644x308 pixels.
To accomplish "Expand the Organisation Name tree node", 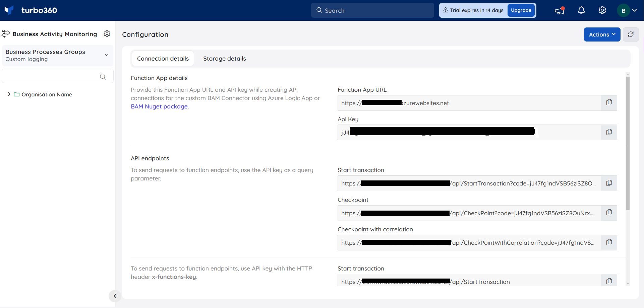I will coord(9,94).
